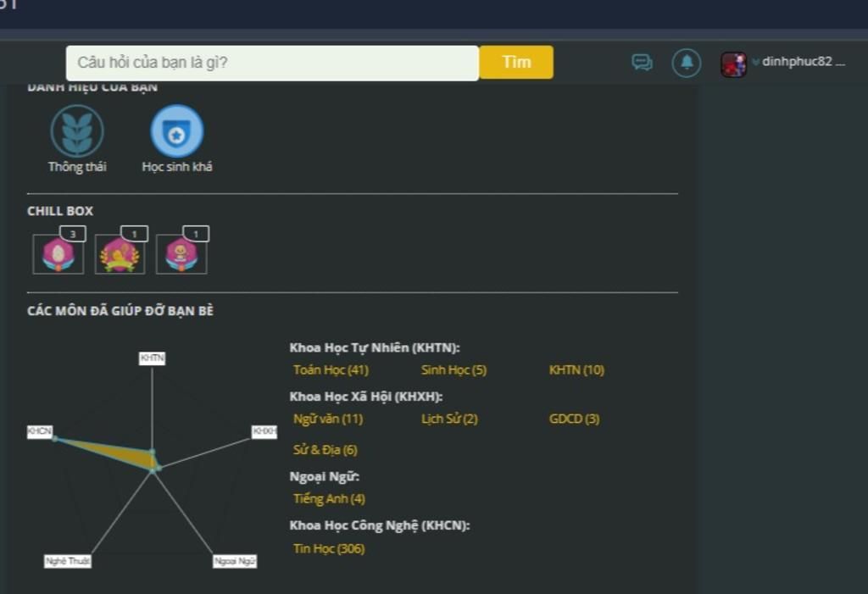The image size is (868, 594).
Task: Focus the 'Câu hỏi của bạn là gì?' search field
Action: pos(272,63)
